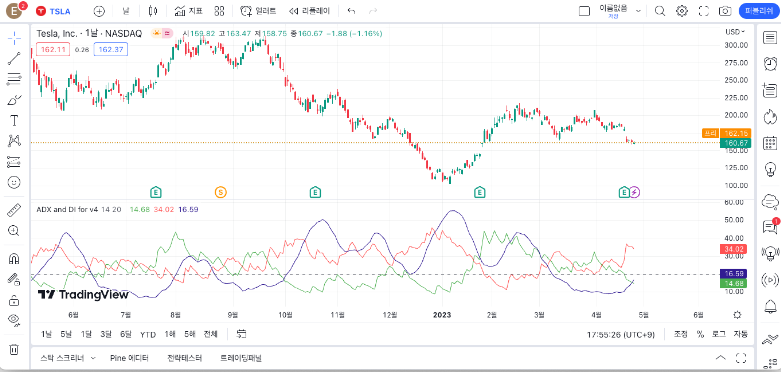Select the ruler measure tool
781x372 pixels.
point(14,211)
